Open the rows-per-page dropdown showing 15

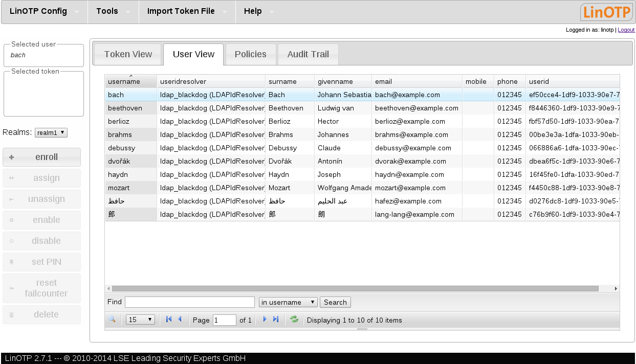pos(140,320)
